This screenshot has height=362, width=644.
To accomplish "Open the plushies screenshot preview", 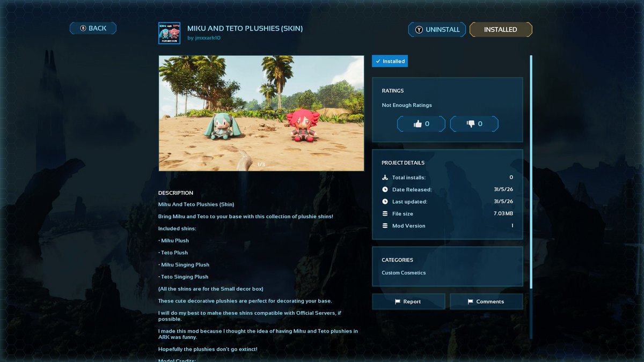I will pos(261,113).
